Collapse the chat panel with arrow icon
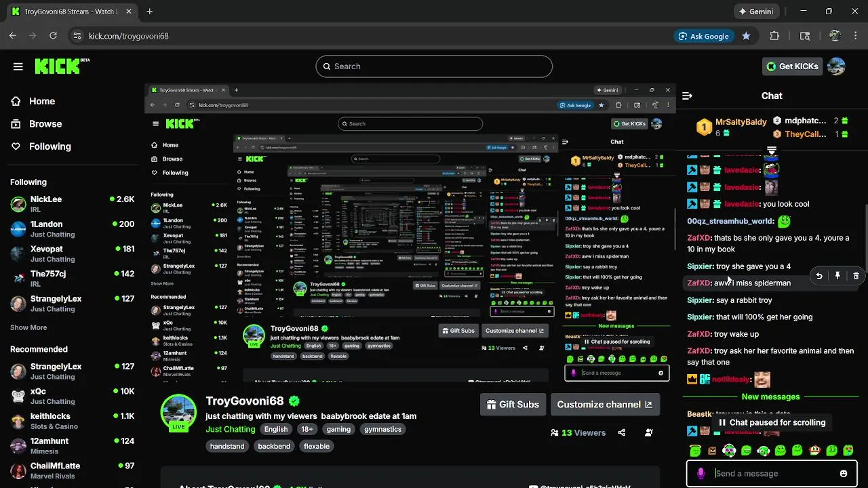The image size is (868, 488). [687, 96]
